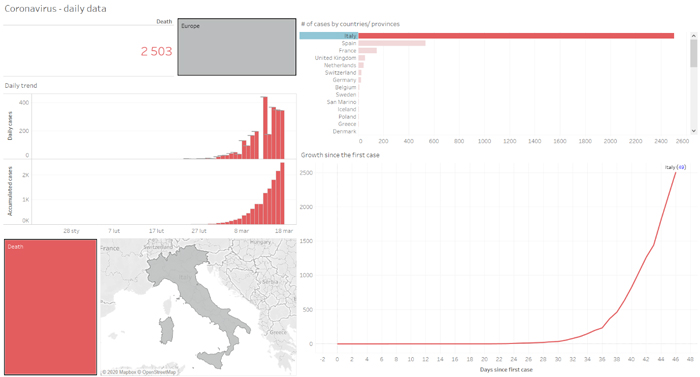Click the France label on the map

[110, 248]
